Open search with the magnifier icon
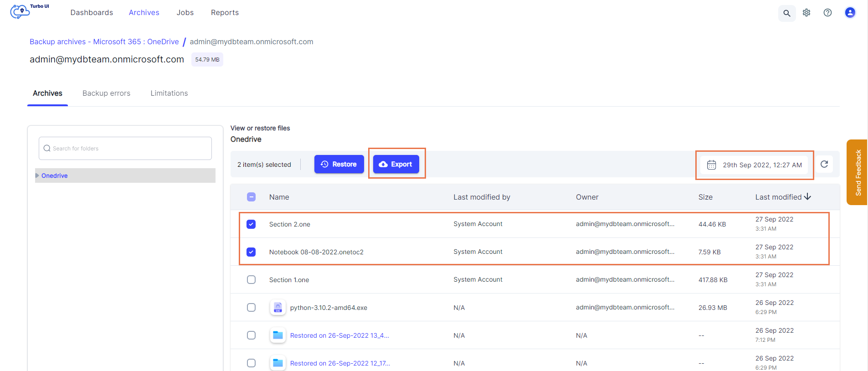Screen dimensions: 868x371 [x=786, y=13]
